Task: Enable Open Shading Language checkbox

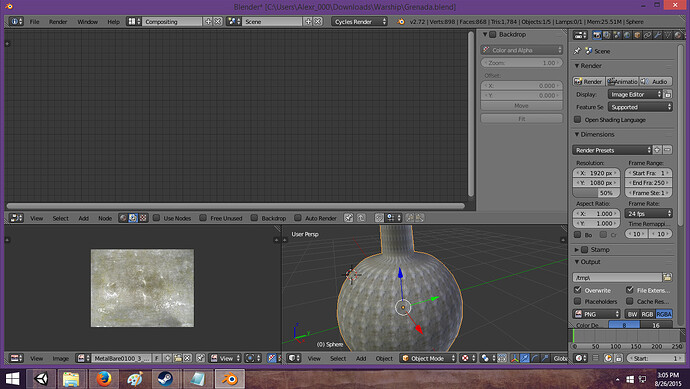Action: [x=577, y=119]
